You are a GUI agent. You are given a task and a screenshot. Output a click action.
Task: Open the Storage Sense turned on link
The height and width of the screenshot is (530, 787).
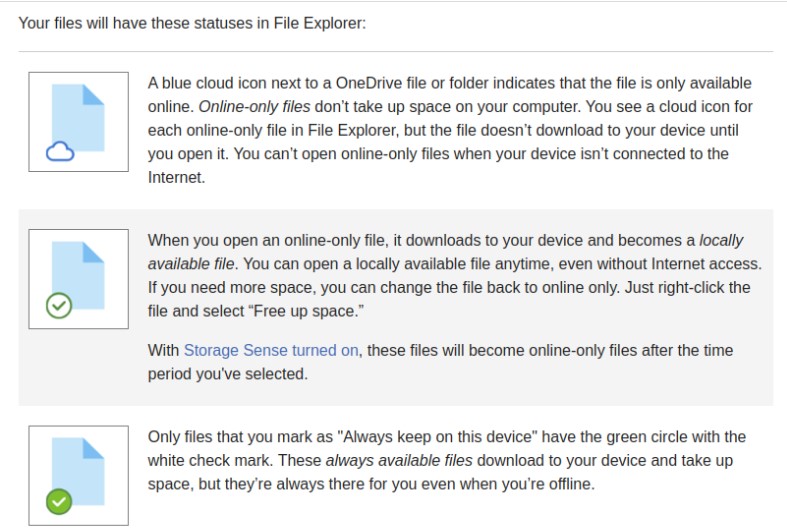click(271, 350)
